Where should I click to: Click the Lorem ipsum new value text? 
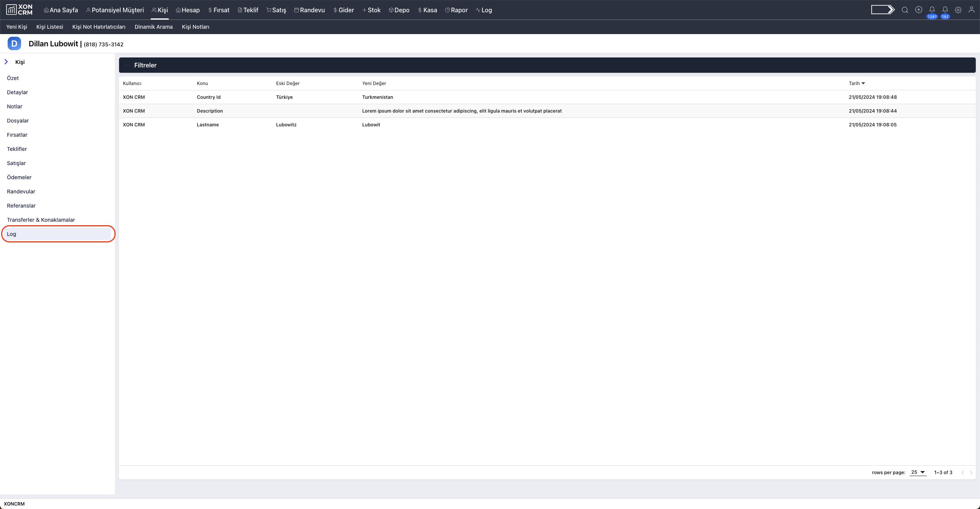click(x=462, y=111)
